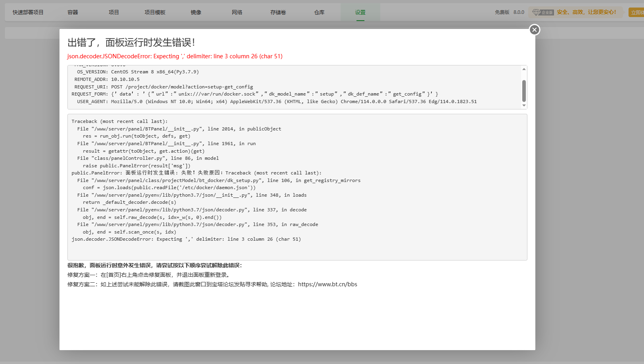Image resolution: width=644 pixels, height=364 pixels.
Task: Open the 网络 tab
Action: pos(237,12)
